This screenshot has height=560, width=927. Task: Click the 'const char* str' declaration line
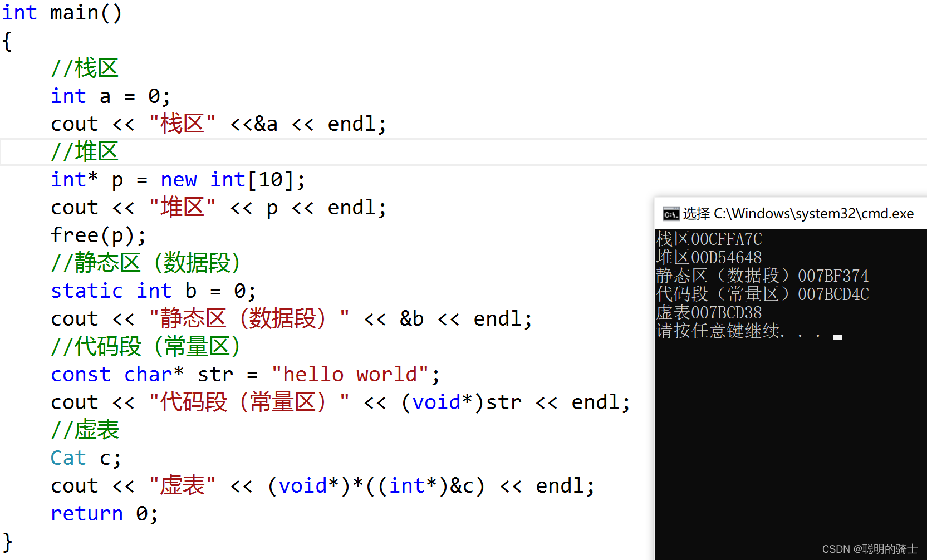(x=245, y=375)
